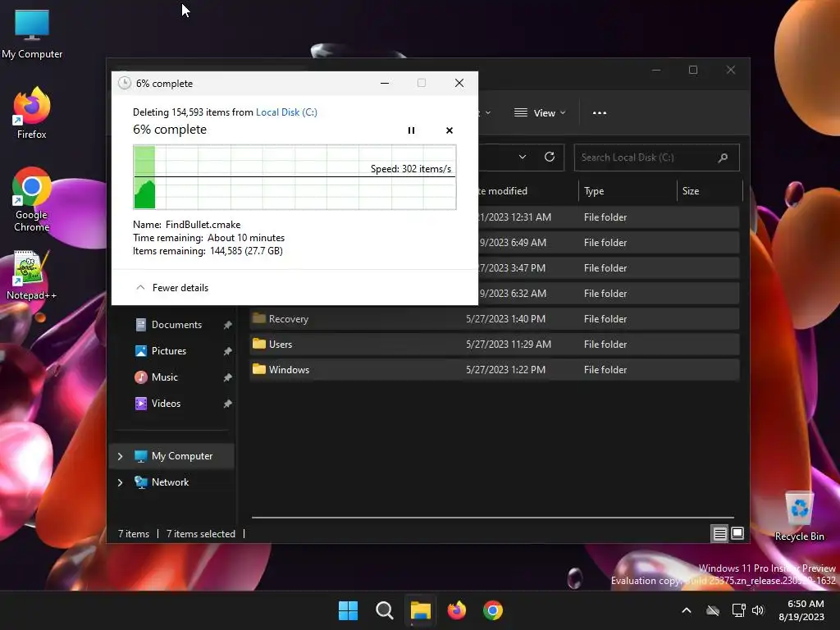This screenshot has height=630, width=840.
Task: Click File Explorer on the taskbar
Action: [x=421, y=610]
